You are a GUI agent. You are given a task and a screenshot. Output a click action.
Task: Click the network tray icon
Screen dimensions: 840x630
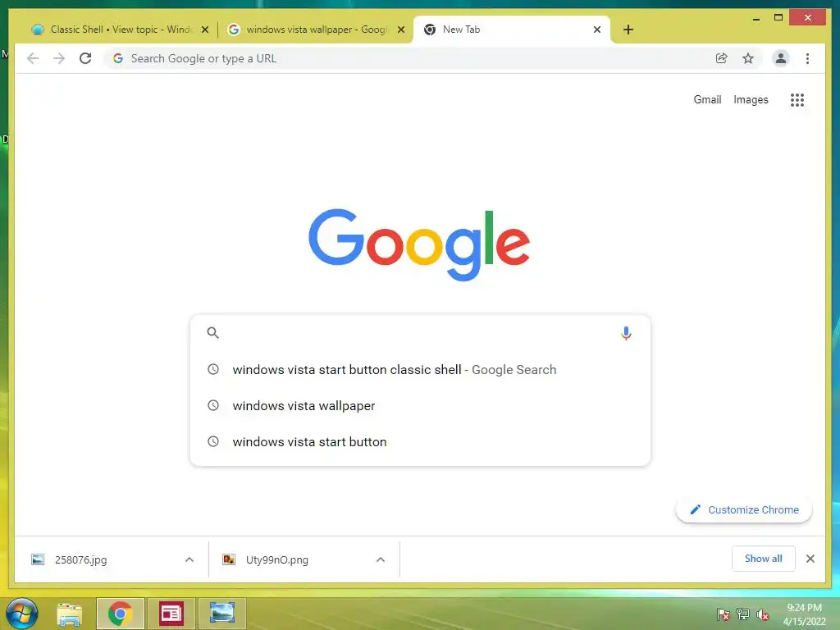(743, 614)
